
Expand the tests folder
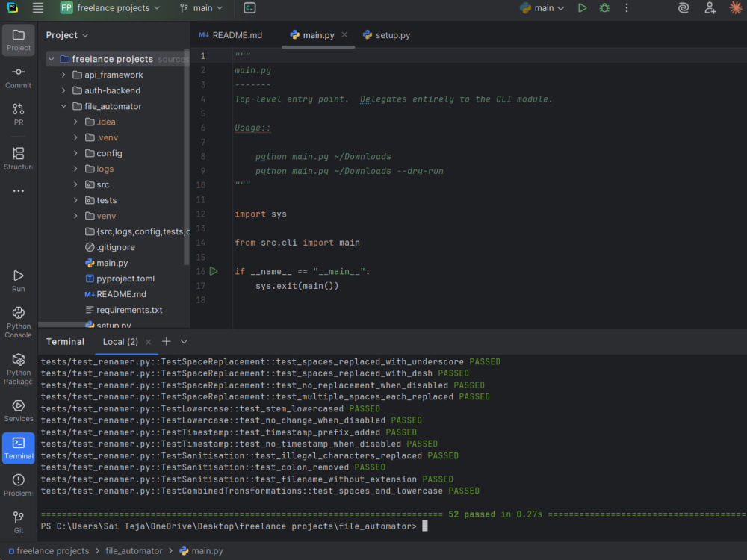tap(75, 200)
